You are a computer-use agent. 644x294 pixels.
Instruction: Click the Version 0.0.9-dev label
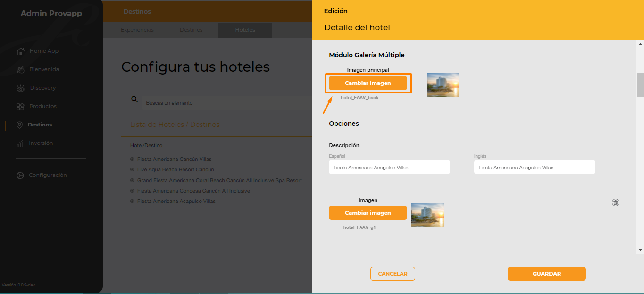[19, 285]
